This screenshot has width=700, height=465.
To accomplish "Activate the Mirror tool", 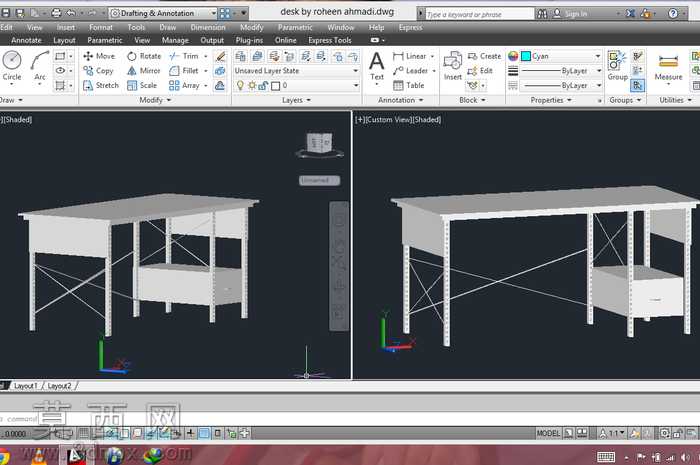I will click(x=143, y=71).
